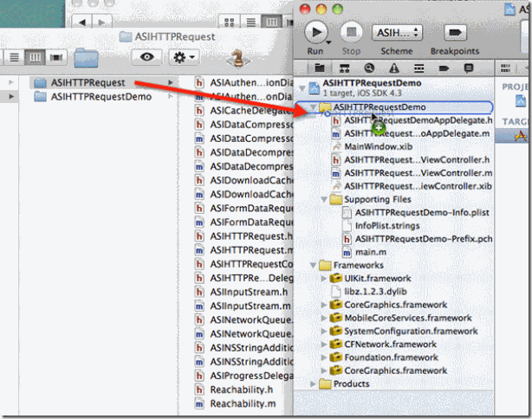Screen dimensions: 532x419
Task: Click the ASIProgressDelegate h file icon
Action: coord(199,376)
